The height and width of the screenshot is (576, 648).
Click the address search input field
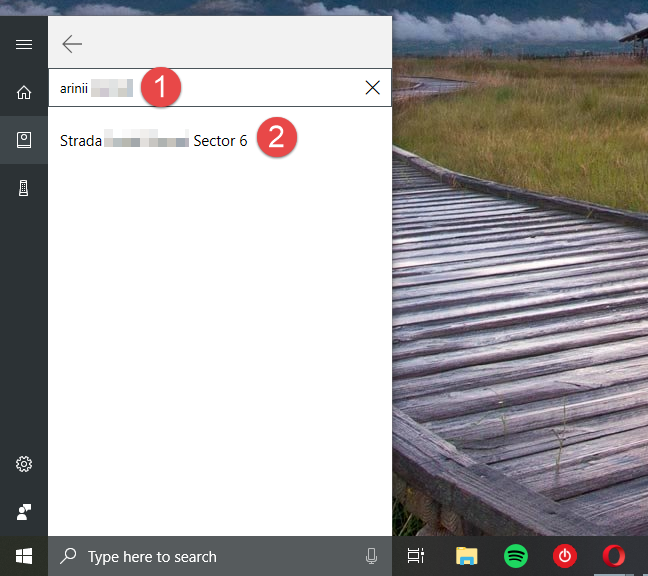point(220,88)
